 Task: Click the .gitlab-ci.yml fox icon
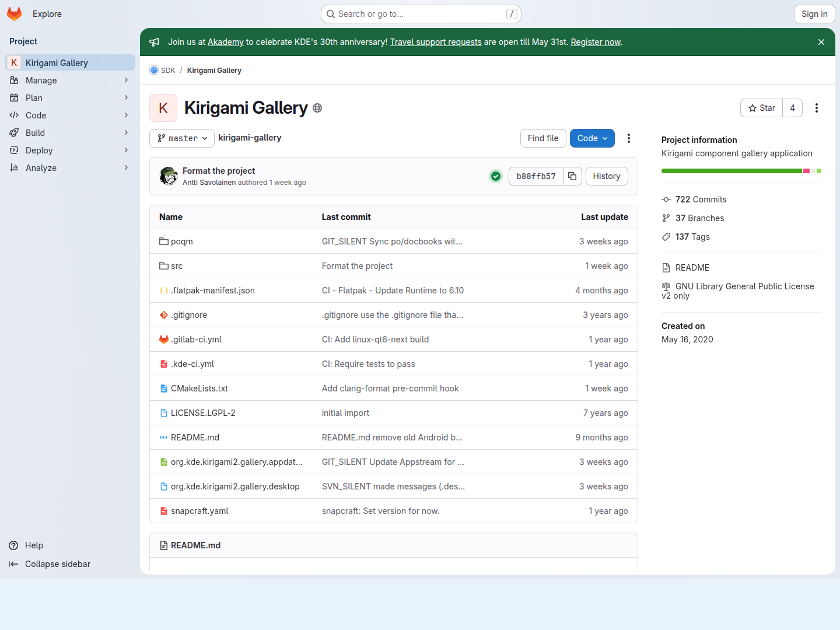164,339
